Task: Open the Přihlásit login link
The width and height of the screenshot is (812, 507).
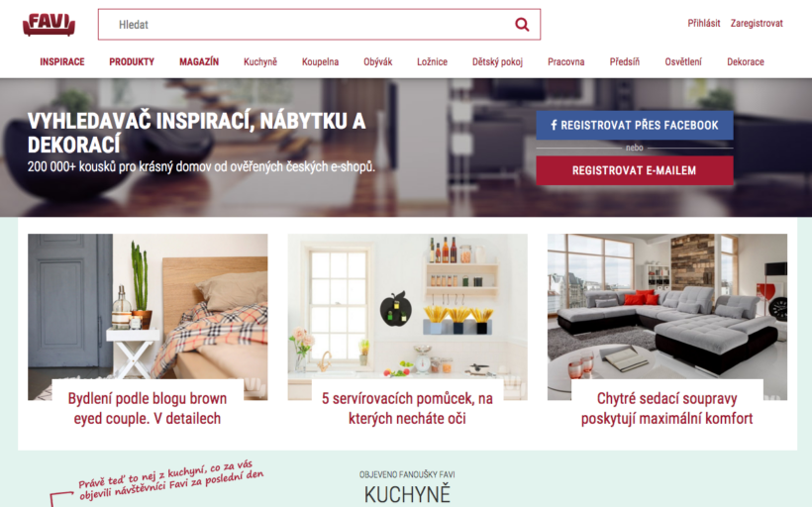Action: [704, 24]
